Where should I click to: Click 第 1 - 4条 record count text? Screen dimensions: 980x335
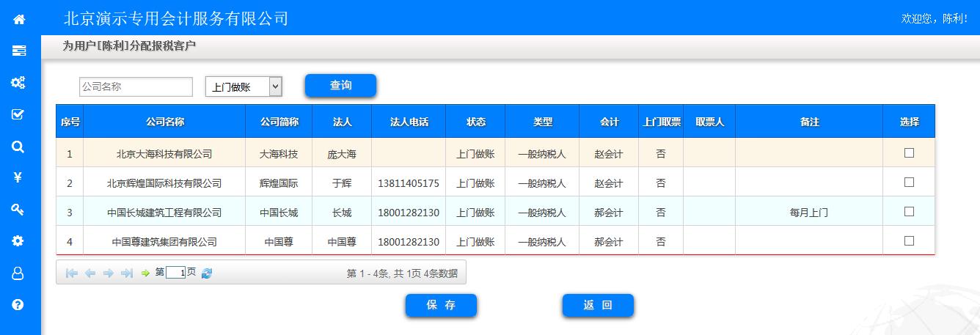[402, 273]
